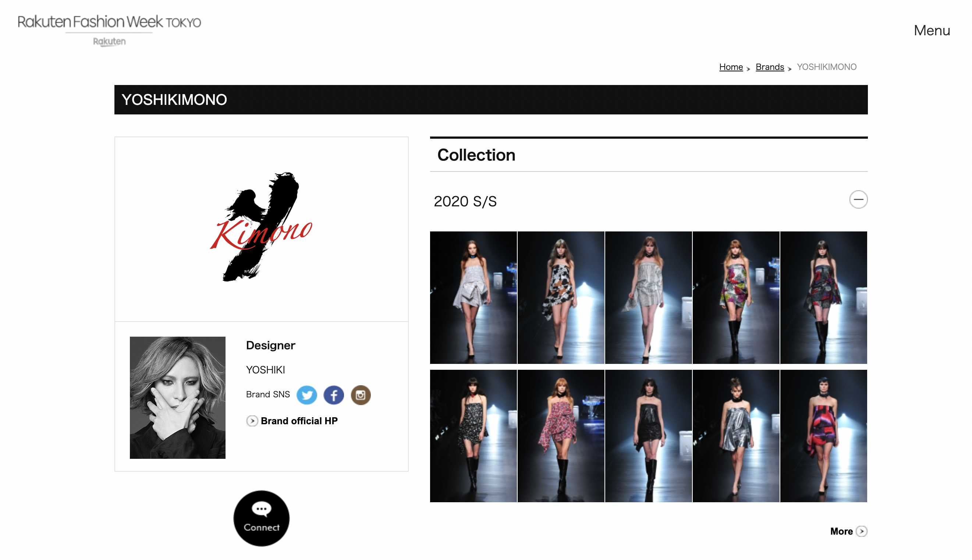
Task: Collapse the 2020 S/S collection section
Action: click(858, 199)
